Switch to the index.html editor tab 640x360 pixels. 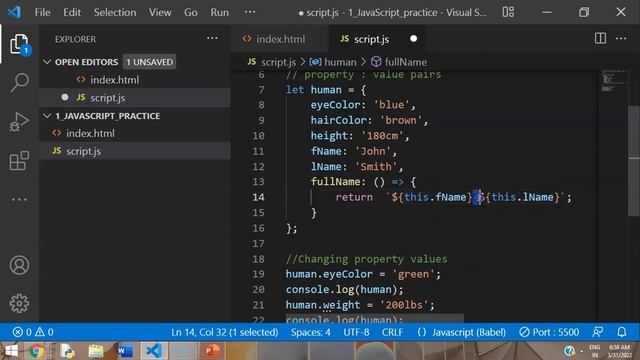[x=280, y=39]
